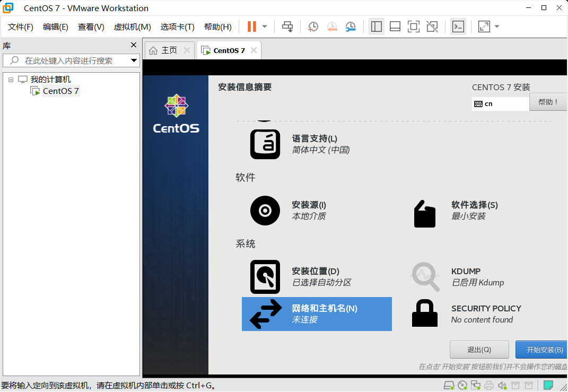Select 我的计算机 in the library tree
Screen dimensions: 568x392
[x=50, y=80]
